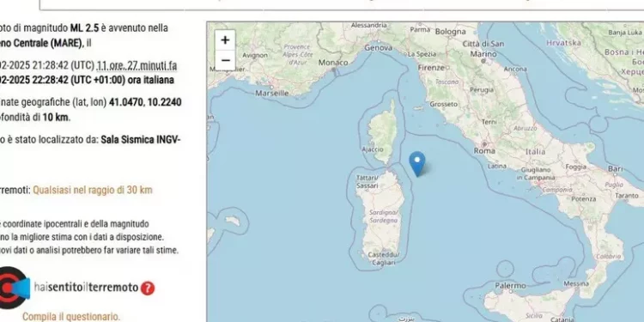Click the Città di San Marino label
This screenshot has height=322, width=644.
pos(483,48)
